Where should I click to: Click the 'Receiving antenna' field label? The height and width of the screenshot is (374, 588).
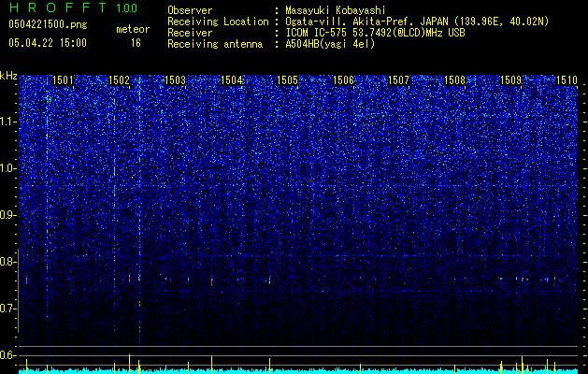tap(215, 44)
